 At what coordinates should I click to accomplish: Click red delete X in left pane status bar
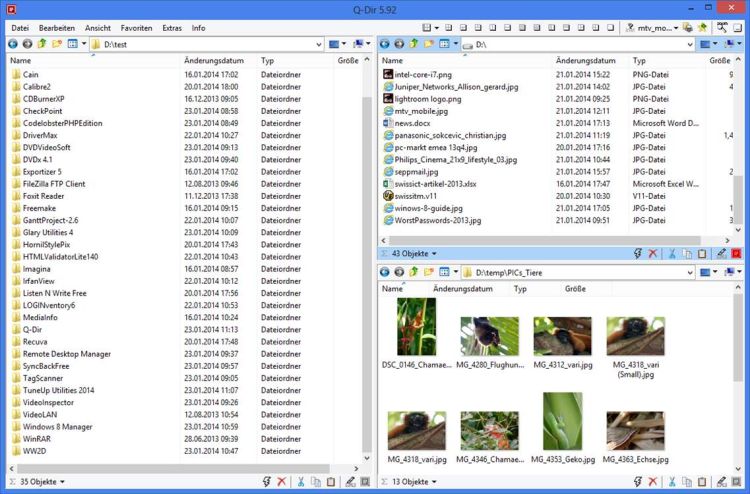tap(281, 481)
